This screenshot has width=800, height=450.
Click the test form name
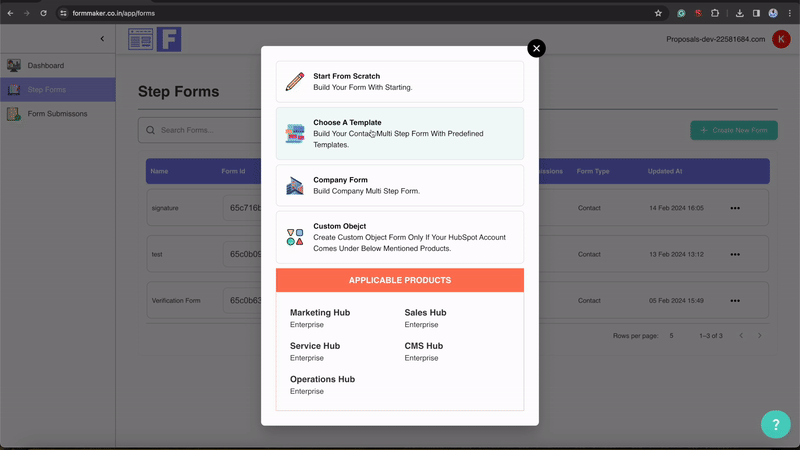click(157, 254)
